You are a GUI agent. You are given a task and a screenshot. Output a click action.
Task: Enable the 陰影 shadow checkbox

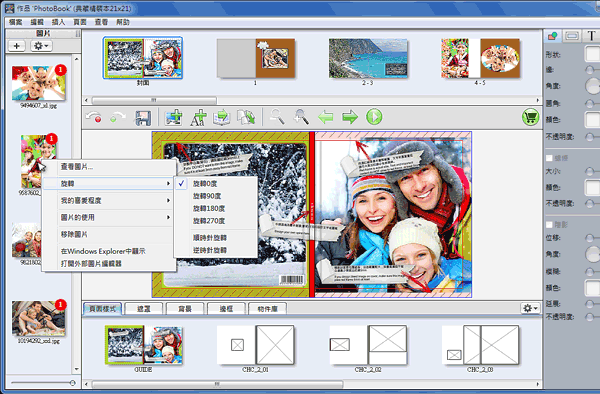coord(549,225)
